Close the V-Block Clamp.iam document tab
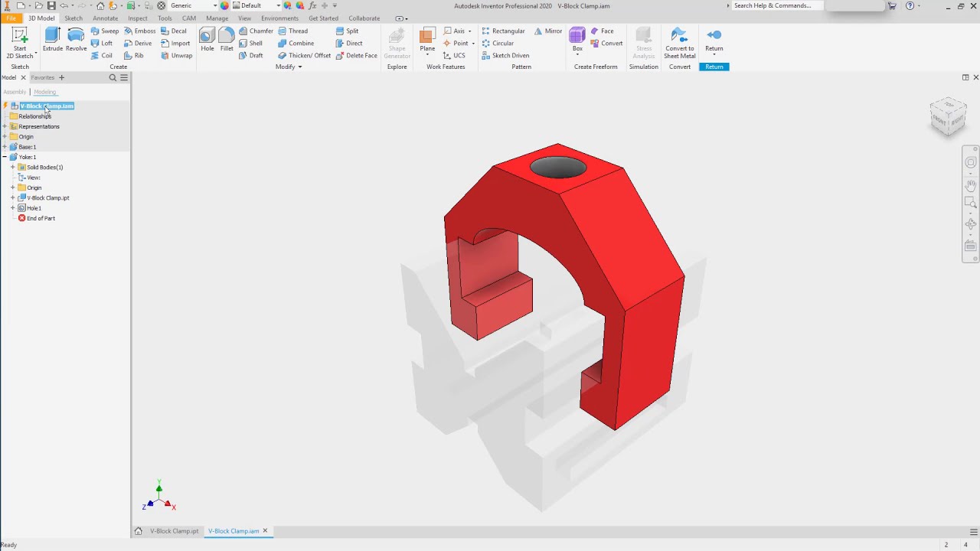Screen dimensions: 980x551 [266, 531]
